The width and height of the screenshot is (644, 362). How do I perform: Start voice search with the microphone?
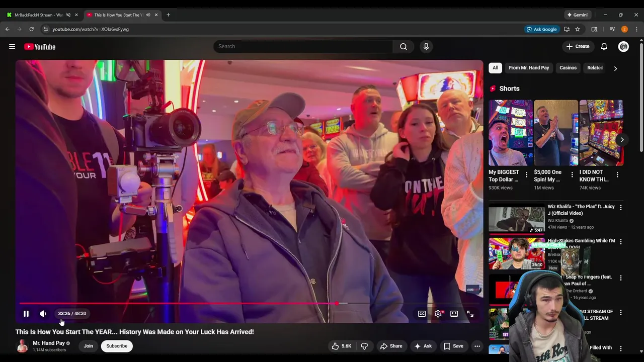tap(426, 46)
